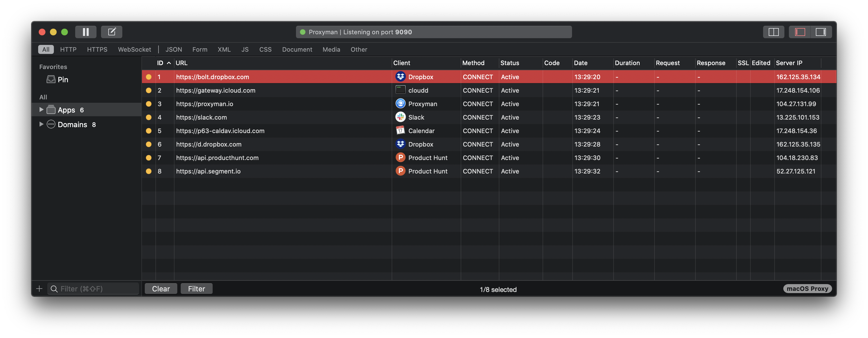Screen dimensions: 868x338
Task: Click the Calendar client icon
Action: point(400,131)
